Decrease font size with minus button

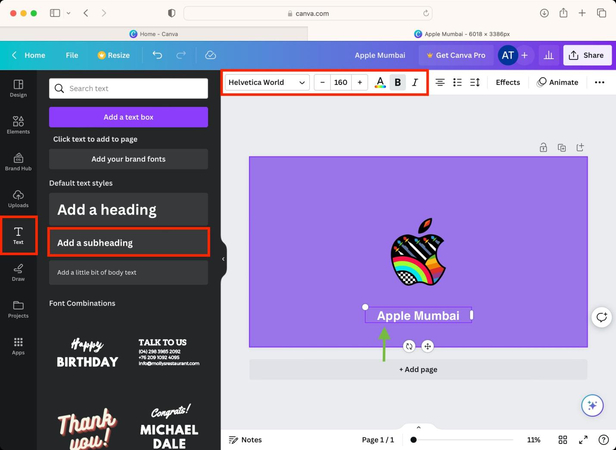tap(323, 83)
